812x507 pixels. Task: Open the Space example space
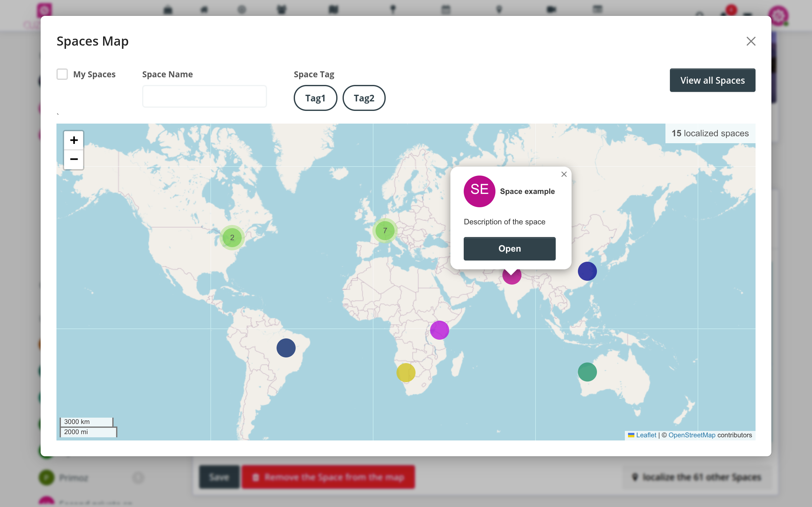click(x=509, y=248)
